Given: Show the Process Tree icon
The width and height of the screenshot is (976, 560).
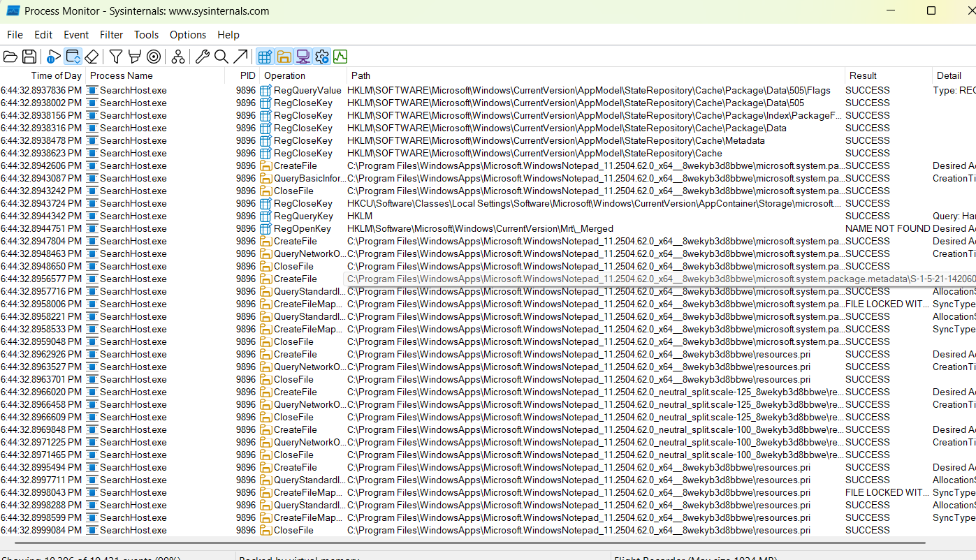Looking at the screenshot, I should click(178, 57).
